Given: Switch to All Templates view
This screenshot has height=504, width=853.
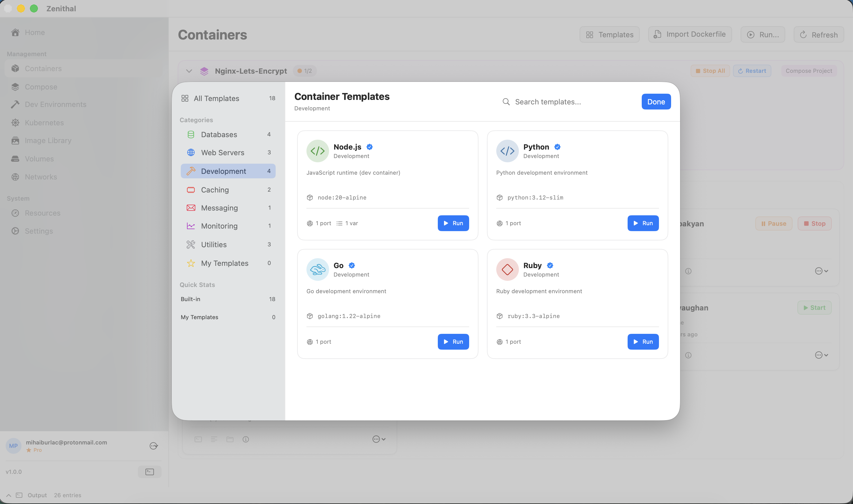Looking at the screenshot, I should [x=216, y=98].
